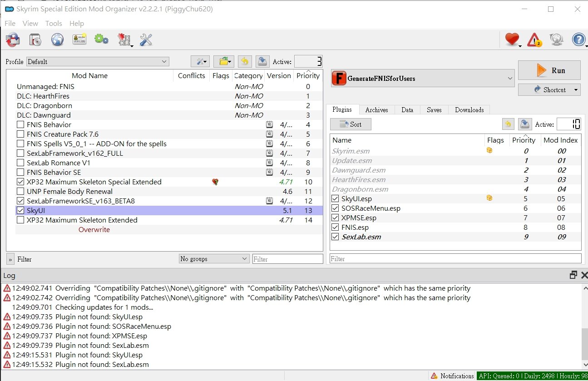
Task: Uncheck the SOSRaceMenu.esp plugin checkbox
Action: coord(335,208)
